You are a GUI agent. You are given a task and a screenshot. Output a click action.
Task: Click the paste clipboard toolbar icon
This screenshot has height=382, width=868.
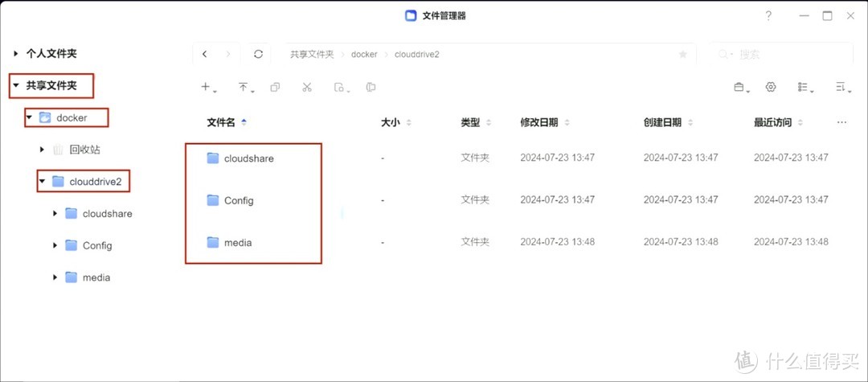(x=371, y=88)
